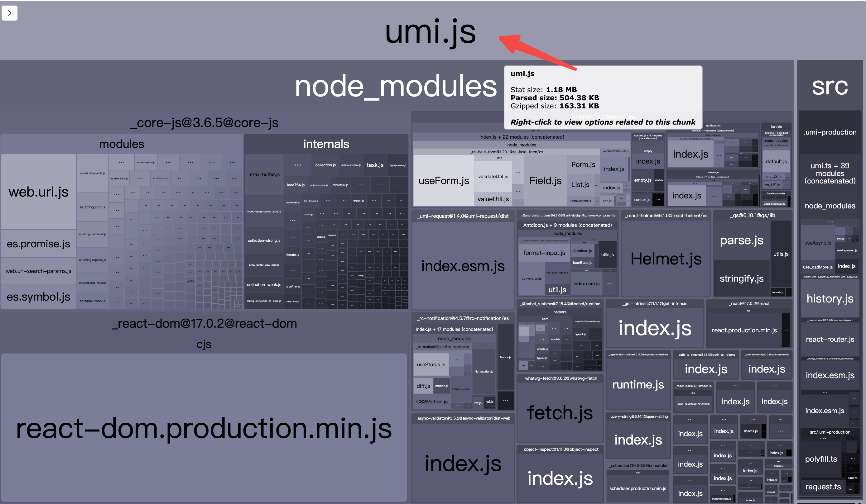Screen dimensions: 866x504
Task: Click index.esm.js in umi-request
Action: click(463, 266)
